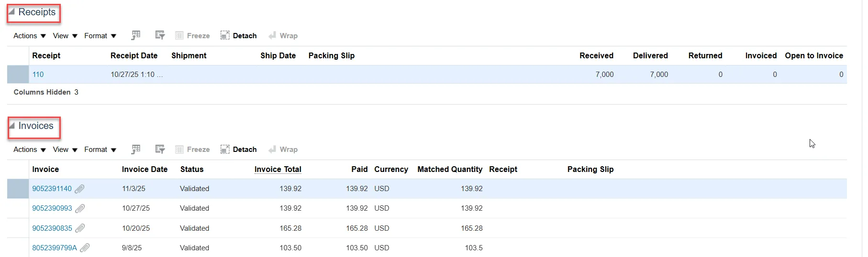
Task: Open attachment paperclip for invoice 8052399799A
Action: pyautogui.click(x=85, y=248)
